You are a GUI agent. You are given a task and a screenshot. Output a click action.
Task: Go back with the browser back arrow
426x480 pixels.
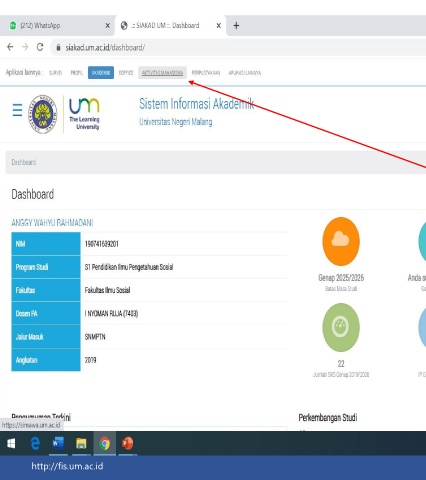(x=10, y=47)
